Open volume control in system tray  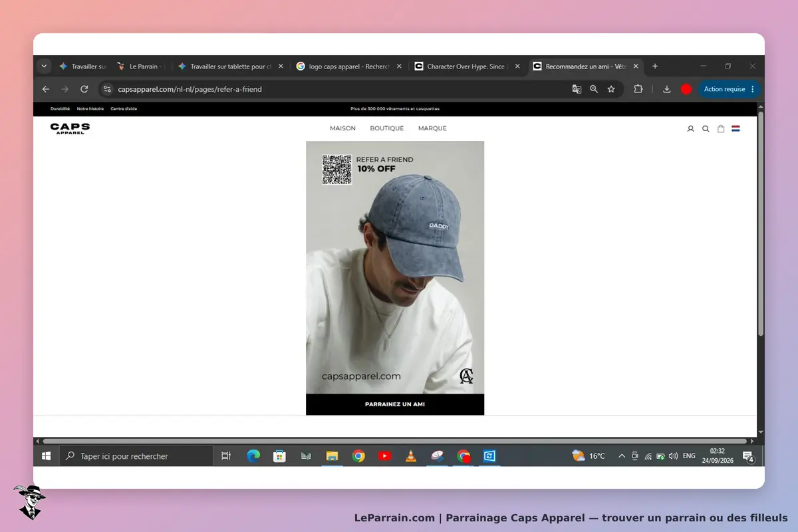673,456
